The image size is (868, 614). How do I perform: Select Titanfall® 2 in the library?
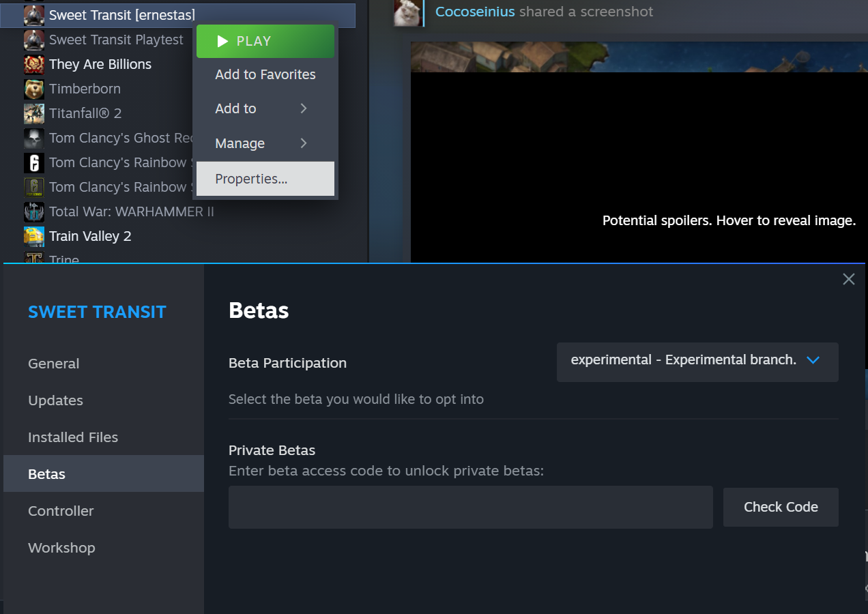[85, 113]
